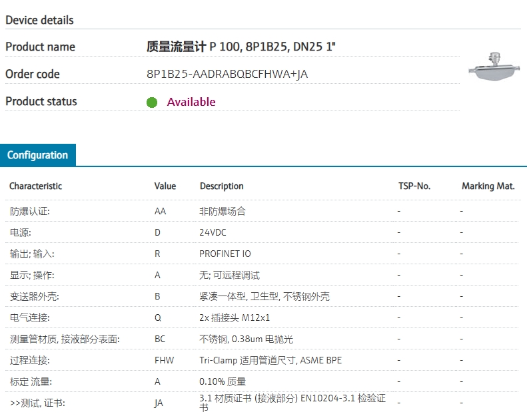Click the Device details section heading

point(40,20)
